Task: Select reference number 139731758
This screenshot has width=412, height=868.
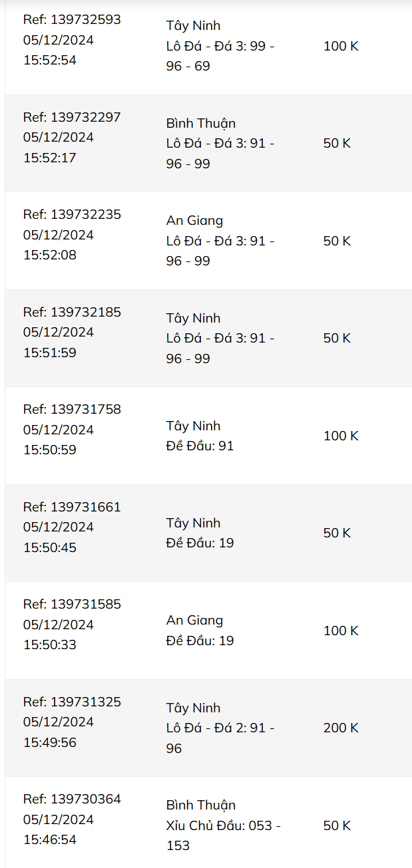Action: [x=72, y=409]
